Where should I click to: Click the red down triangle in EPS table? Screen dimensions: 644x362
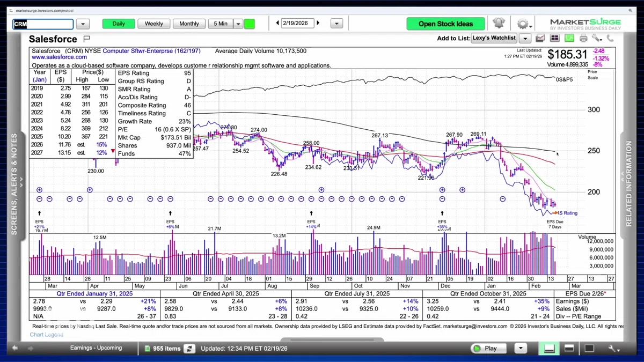click(x=113, y=152)
